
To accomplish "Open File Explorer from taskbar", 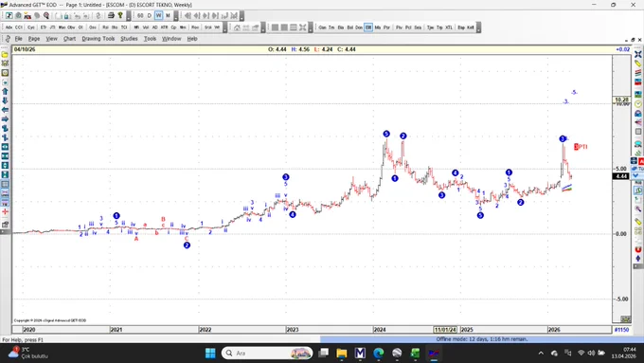I will (342, 354).
